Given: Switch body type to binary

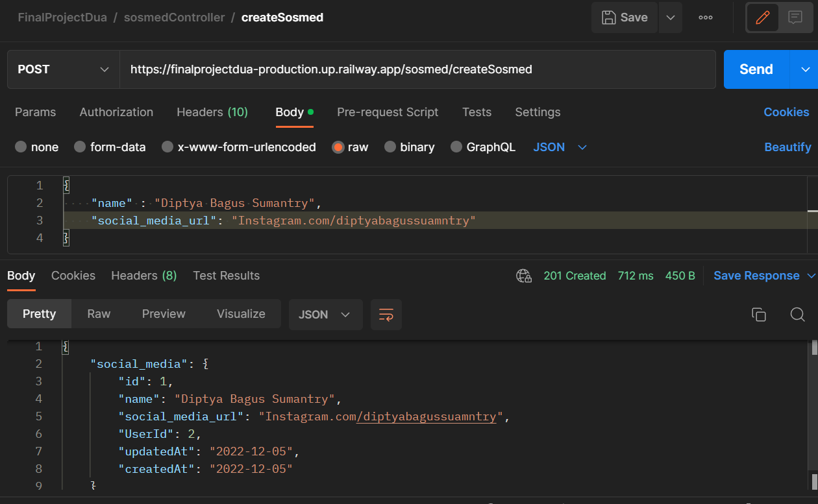Looking at the screenshot, I should pos(410,147).
